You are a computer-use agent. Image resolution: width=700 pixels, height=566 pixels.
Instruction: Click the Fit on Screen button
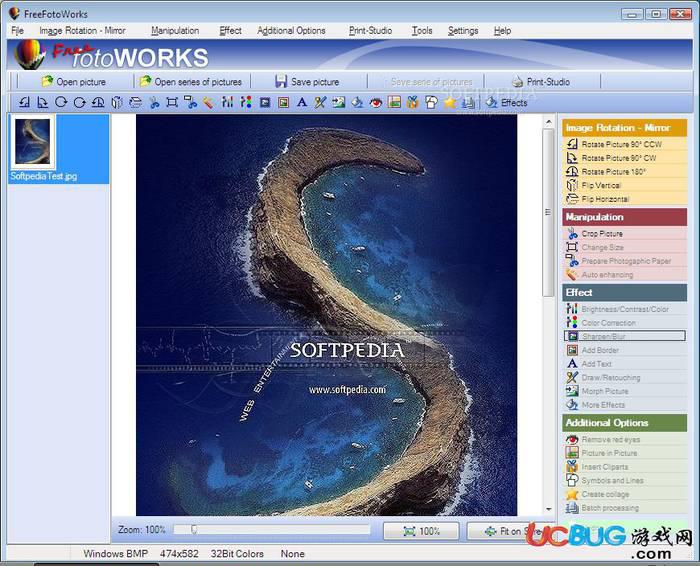click(511, 531)
